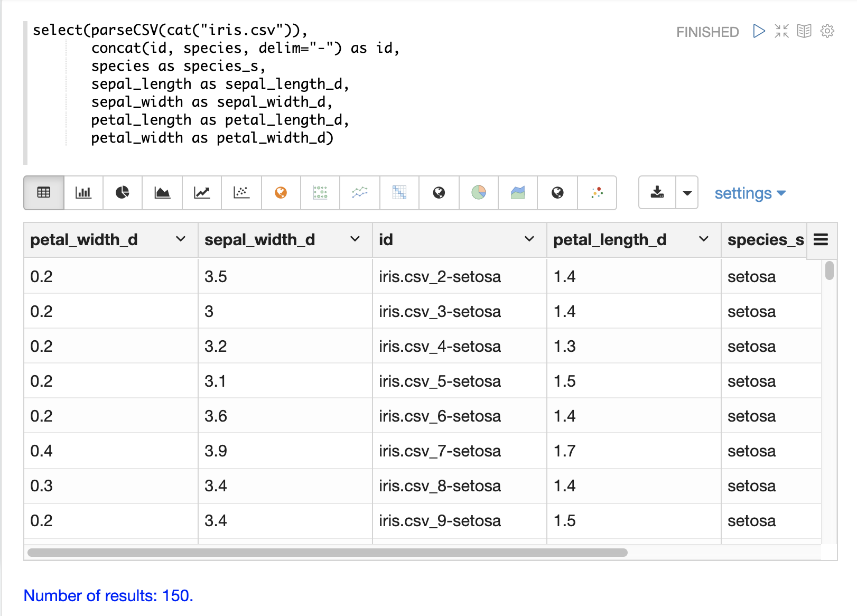Open the sepal_width_d column dropdown chevron

click(355, 239)
